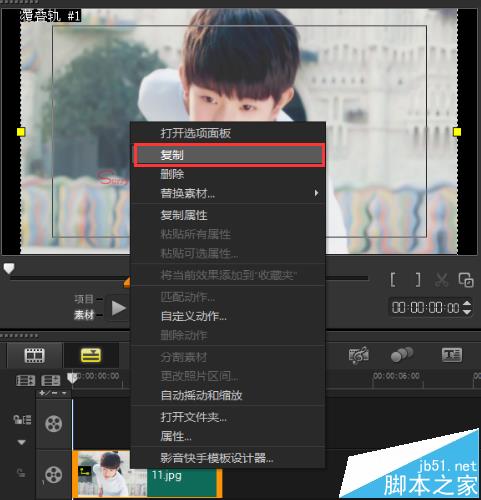Image resolution: width=481 pixels, height=500 pixels.
Task: Click 粘贴可选属性... menu entry
Action: 199,254
